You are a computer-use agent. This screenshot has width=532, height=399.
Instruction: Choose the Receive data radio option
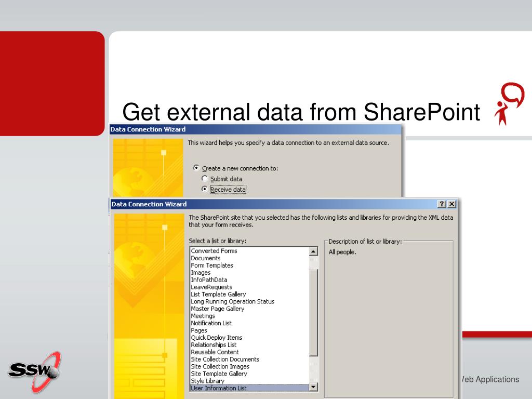[x=205, y=189]
